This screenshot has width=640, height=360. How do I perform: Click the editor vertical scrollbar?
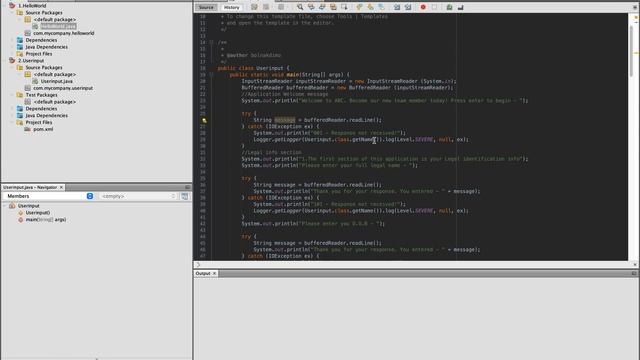click(x=631, y=51)
